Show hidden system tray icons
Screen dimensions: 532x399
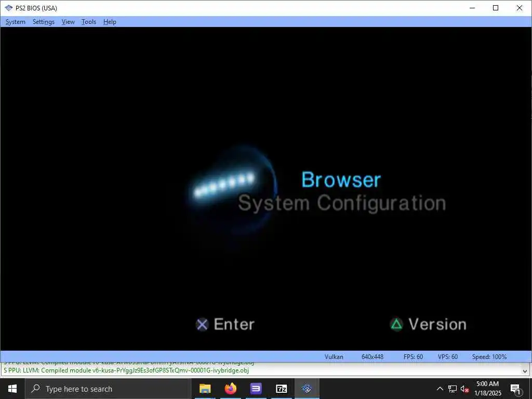[x=440, y=389]
